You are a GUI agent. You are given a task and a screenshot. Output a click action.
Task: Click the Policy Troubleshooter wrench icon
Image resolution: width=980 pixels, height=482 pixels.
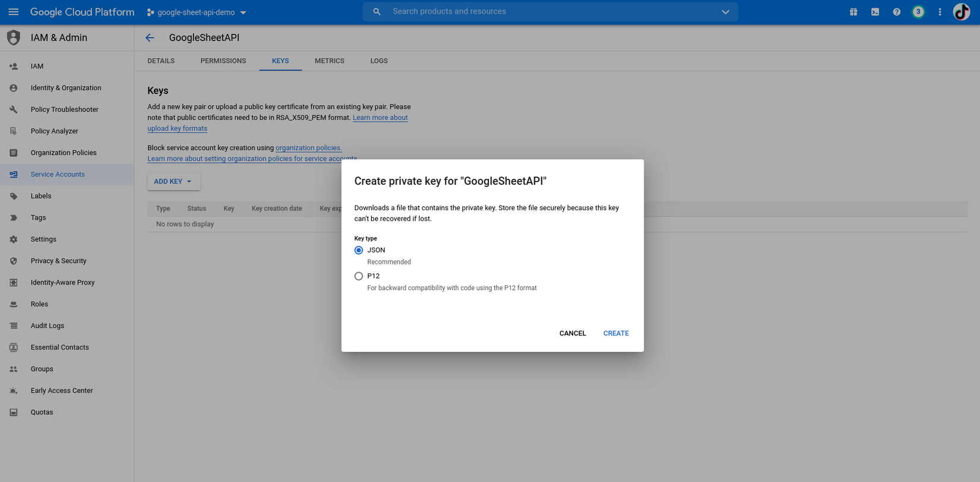pos(14,109)
